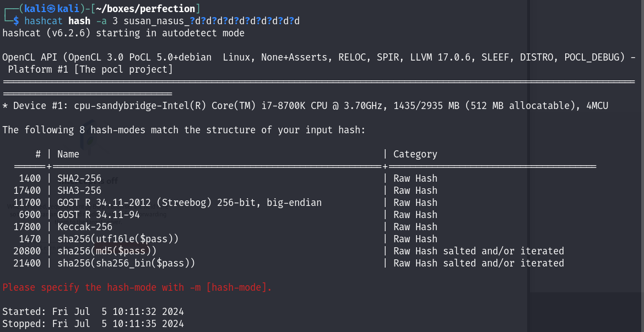
Task: Click the Category column header
Action: pyautogui.click(x=415, y=154)
